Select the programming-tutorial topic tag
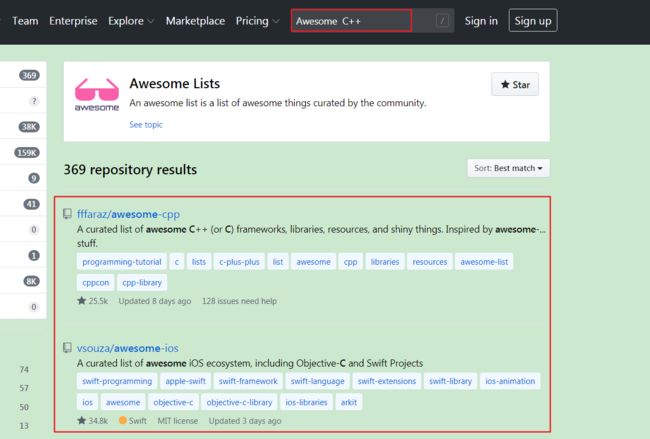650x439 pixels. [121, 262]
